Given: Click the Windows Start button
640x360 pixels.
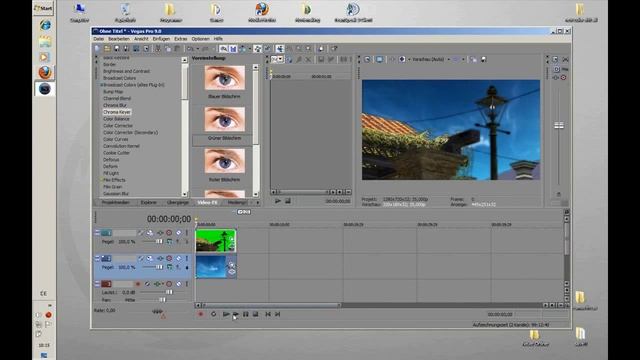Looking at the screenshot, I should [x=43, y=8].
